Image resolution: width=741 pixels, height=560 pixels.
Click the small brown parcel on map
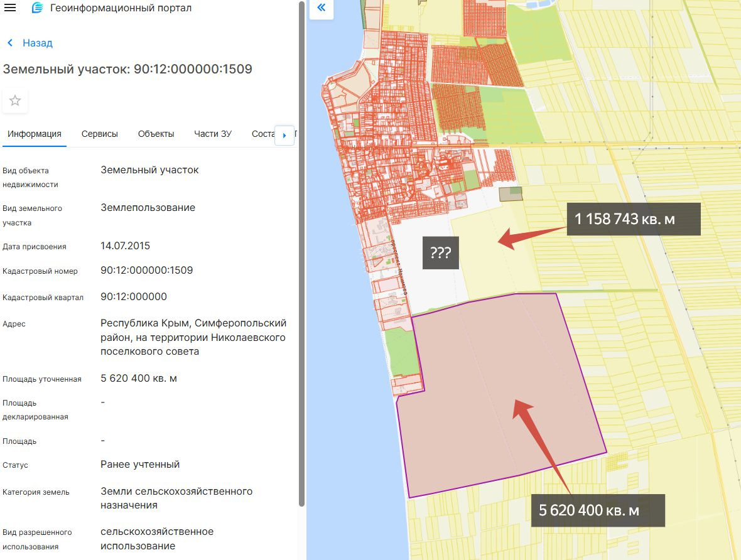point(511,194)
